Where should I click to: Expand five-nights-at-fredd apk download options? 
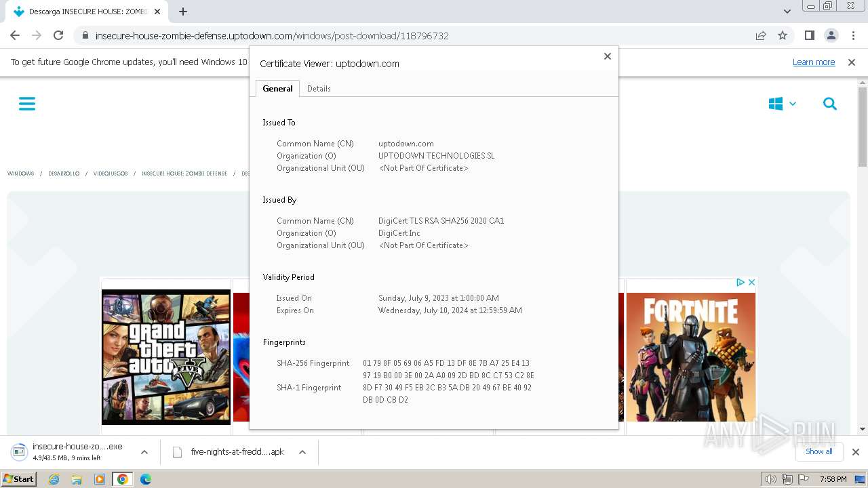pyautogui.click(x=302, y=452)
